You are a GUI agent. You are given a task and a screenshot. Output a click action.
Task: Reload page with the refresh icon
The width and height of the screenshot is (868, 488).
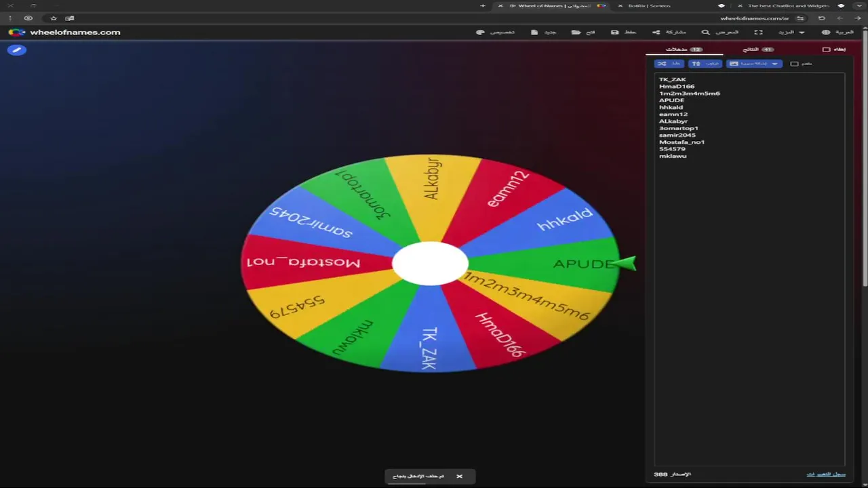pyautogui.click(x=822, y=18)
